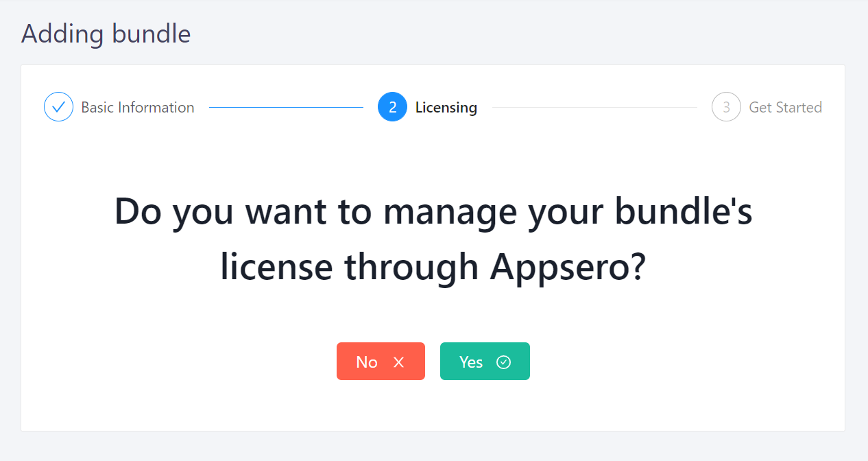This screenshot has width=868, height=461.
Task: Click the step 3 circle icon
Action: tap(726, 107)
